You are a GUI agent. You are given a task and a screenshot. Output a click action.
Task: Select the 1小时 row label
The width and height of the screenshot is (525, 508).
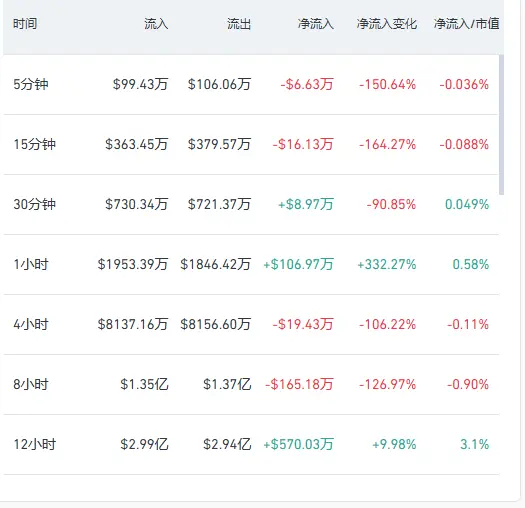31,264
